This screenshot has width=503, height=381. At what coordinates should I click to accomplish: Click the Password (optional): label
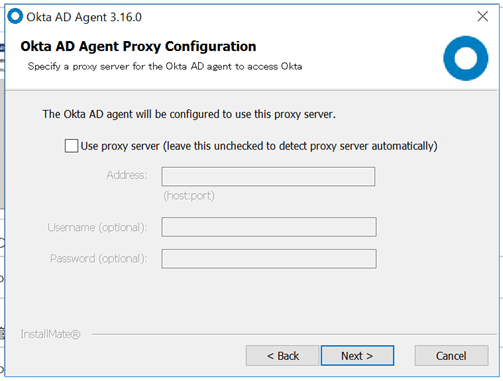click(x=99, y=259)
